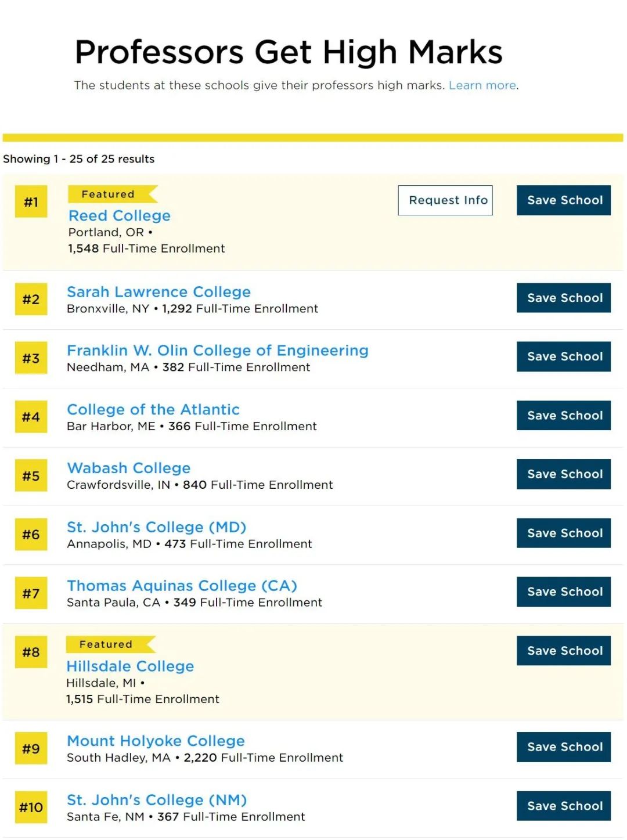Save Mount Holyoke College
Image resolution: width=627 pixels, height=840 pixels.
[564, 747]
